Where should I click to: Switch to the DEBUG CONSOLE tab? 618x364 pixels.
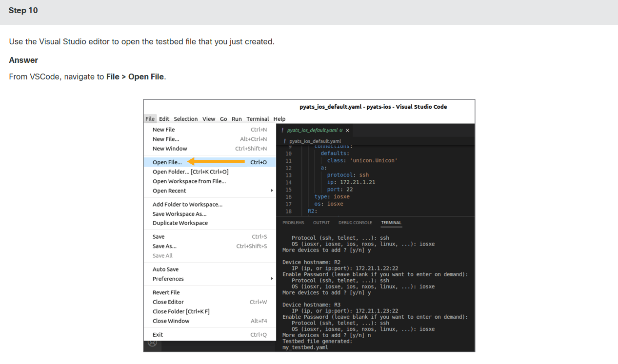click(355, 223)
